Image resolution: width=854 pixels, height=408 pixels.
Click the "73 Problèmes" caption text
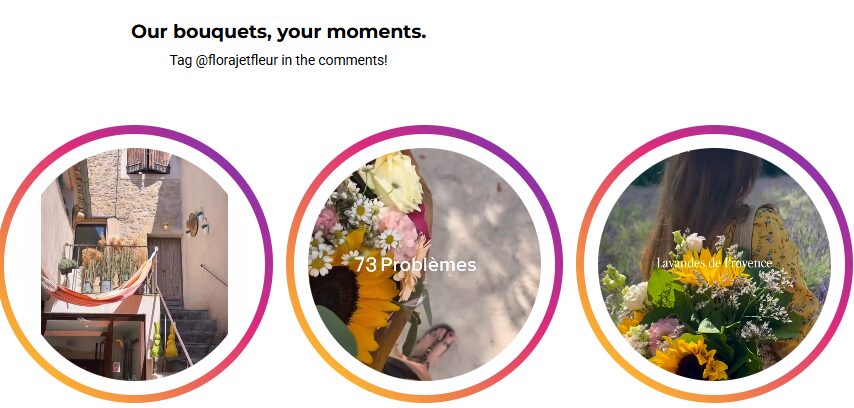click(415, 265)
